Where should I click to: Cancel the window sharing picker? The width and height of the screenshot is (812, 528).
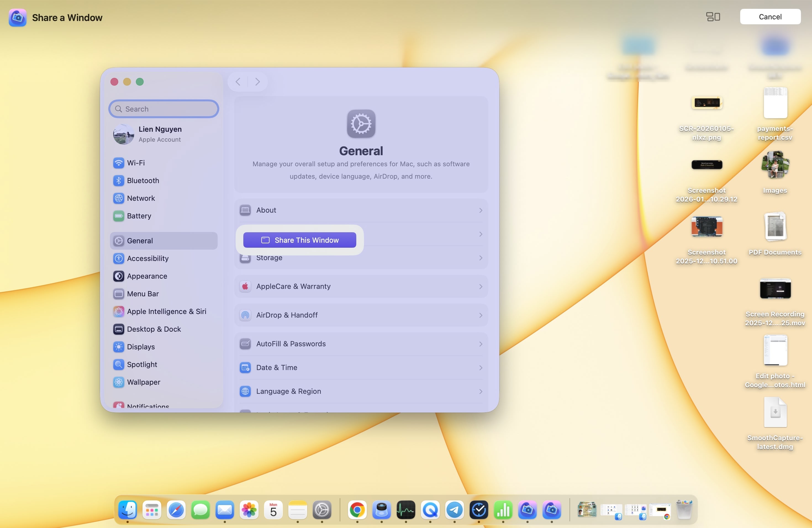pyautogui.click(x=770, y=17)
